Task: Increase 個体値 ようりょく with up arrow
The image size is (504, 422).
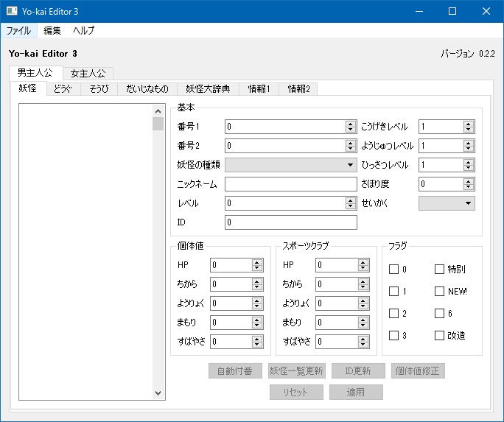Action: tap(257, 300)
